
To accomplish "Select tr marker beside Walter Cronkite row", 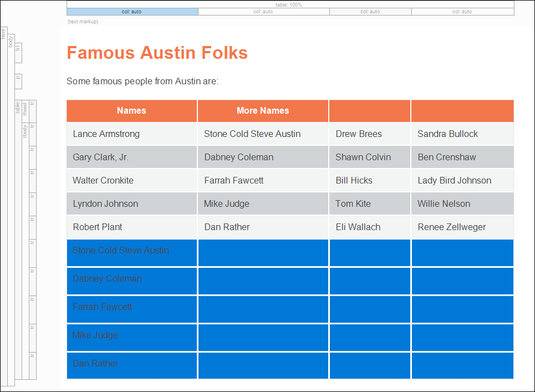I will [33, 181].
